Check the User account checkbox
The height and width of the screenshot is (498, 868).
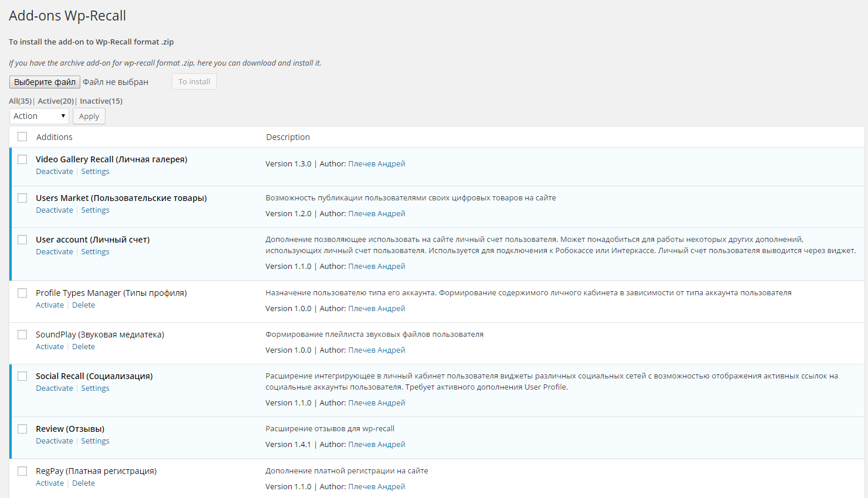click(22, 240)
